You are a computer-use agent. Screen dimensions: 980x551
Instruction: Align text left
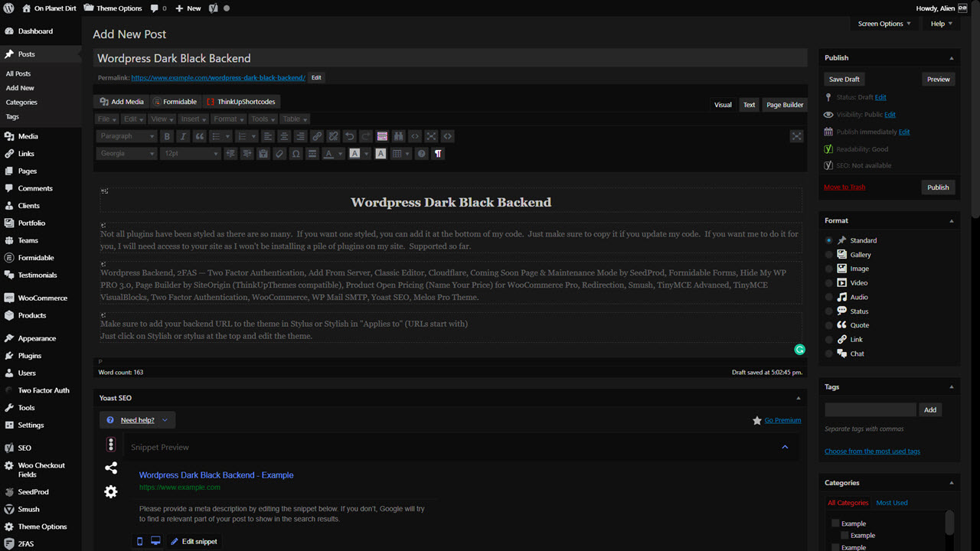[268, 136]
